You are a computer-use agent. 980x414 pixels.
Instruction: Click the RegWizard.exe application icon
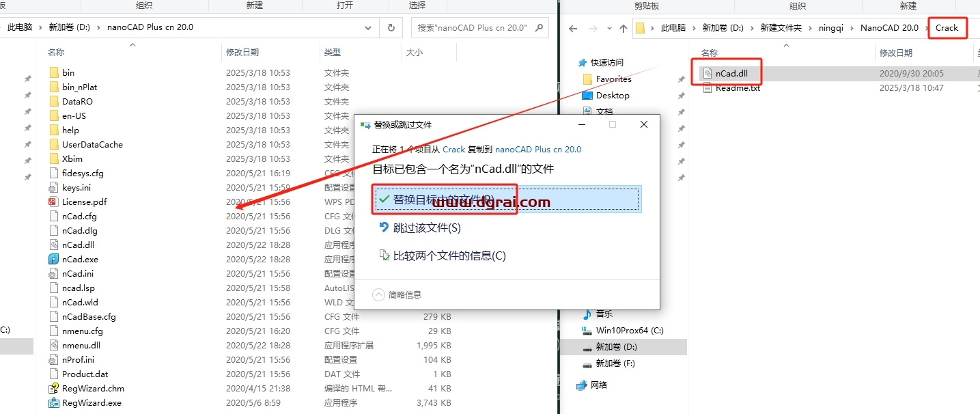pos(54,402)
